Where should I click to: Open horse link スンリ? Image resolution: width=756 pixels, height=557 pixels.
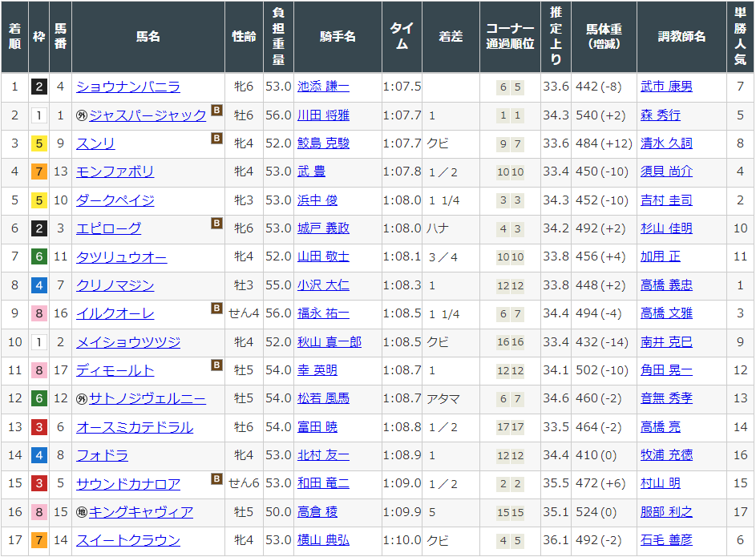(95, 143)
